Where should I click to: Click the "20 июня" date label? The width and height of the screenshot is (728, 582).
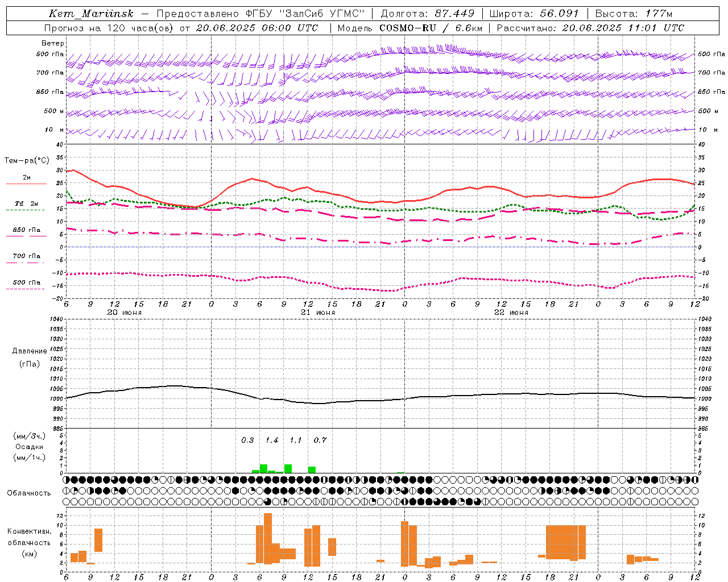point(125,313)
